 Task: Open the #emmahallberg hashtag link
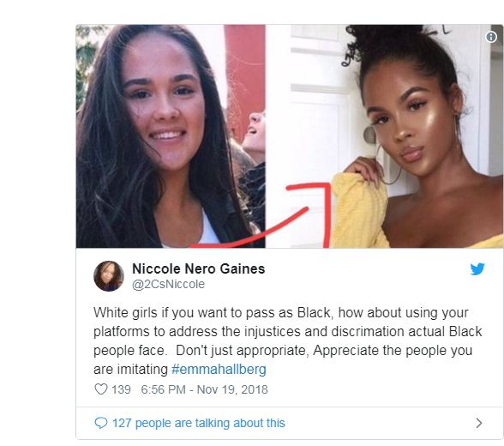coord(219,369)
